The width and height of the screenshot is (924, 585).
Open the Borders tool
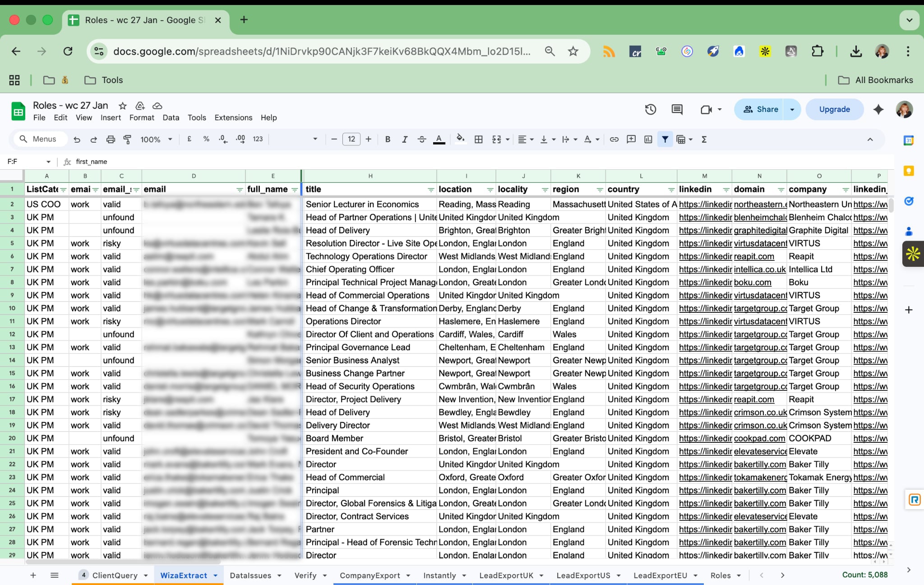click(x=479, y=139)
